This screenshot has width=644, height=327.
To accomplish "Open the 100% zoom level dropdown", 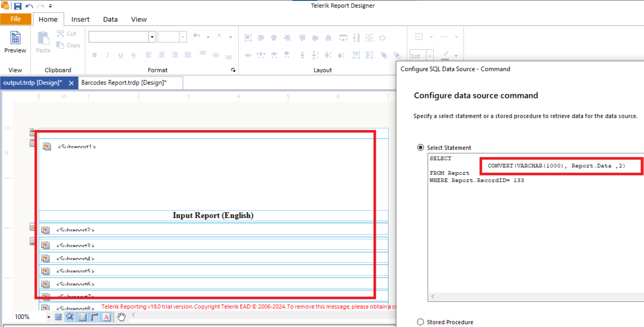I will click(49, 317).
